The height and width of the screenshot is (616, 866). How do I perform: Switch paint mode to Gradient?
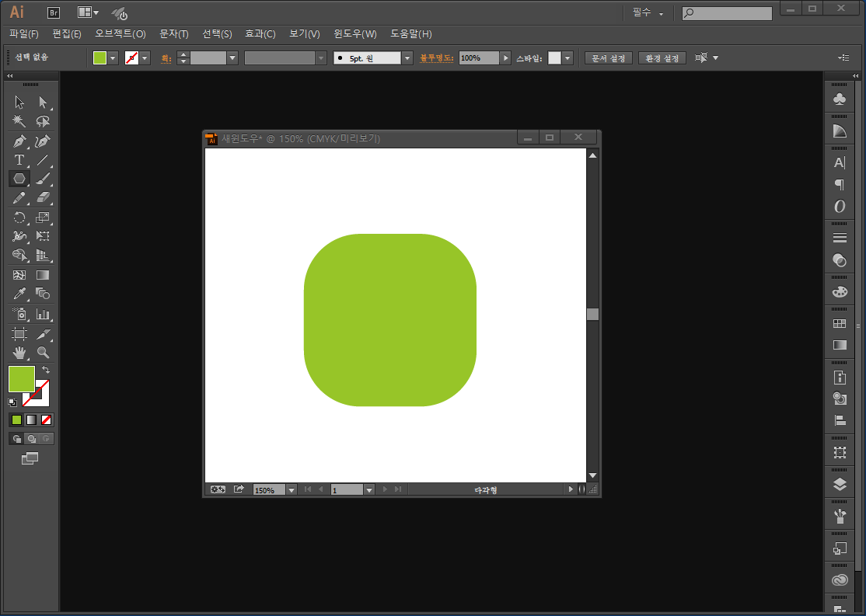(x=31, y=420)
